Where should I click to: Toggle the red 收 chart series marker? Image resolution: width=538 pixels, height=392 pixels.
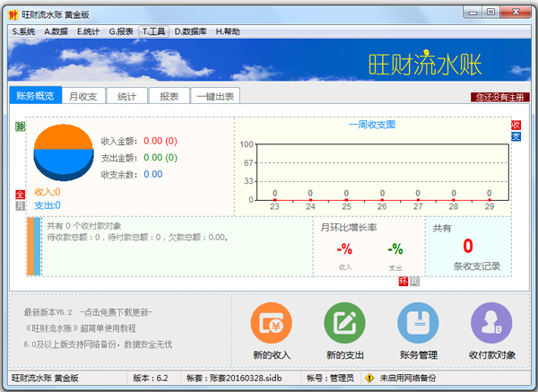pyautogui.click(x=516, y=125)
